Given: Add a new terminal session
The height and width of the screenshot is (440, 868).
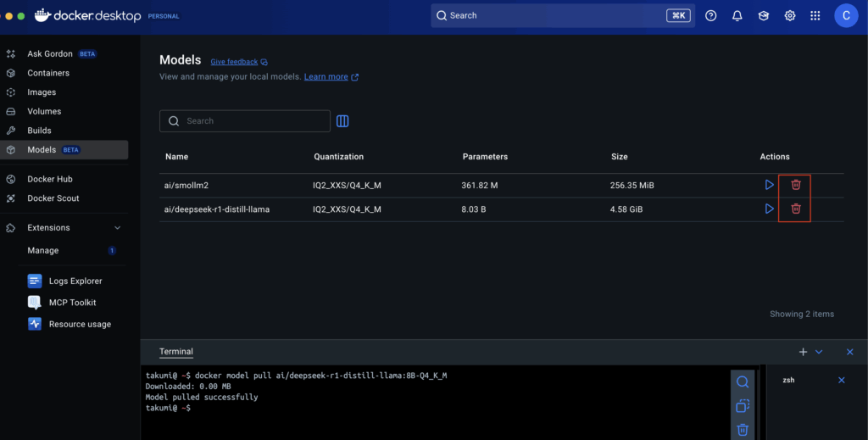Looking at the screenshot, I should pos(803,352).
